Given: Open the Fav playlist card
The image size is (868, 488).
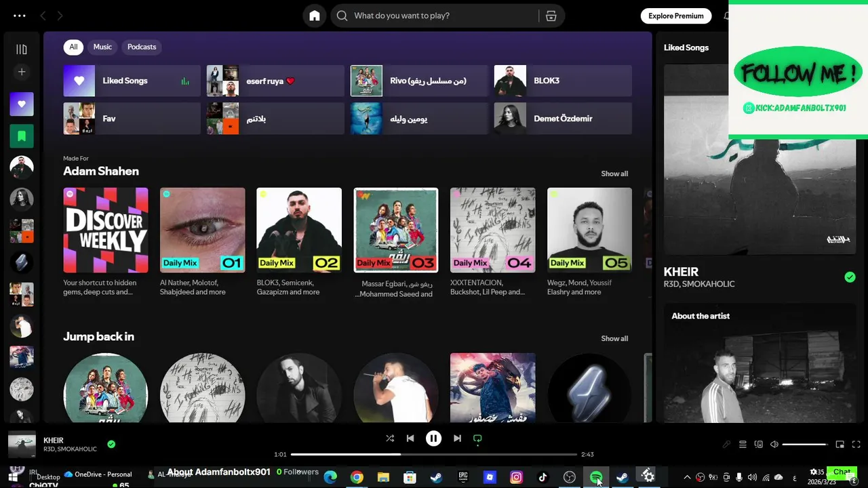Looking at the screenshot, I should [x=132, y=119].
